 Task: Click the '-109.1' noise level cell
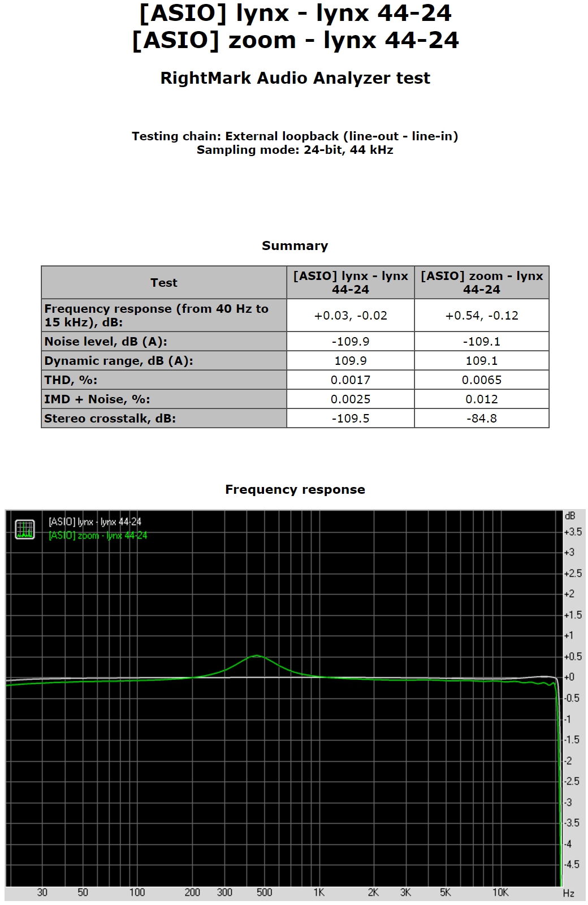click(482, 341)
